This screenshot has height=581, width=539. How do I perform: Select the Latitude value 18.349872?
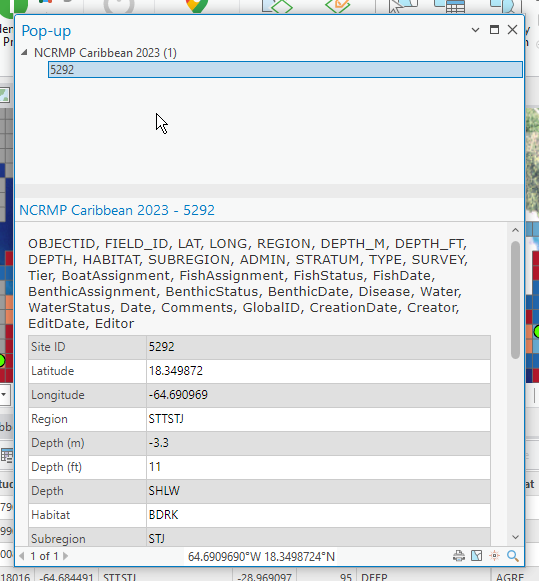pos(176,371)
